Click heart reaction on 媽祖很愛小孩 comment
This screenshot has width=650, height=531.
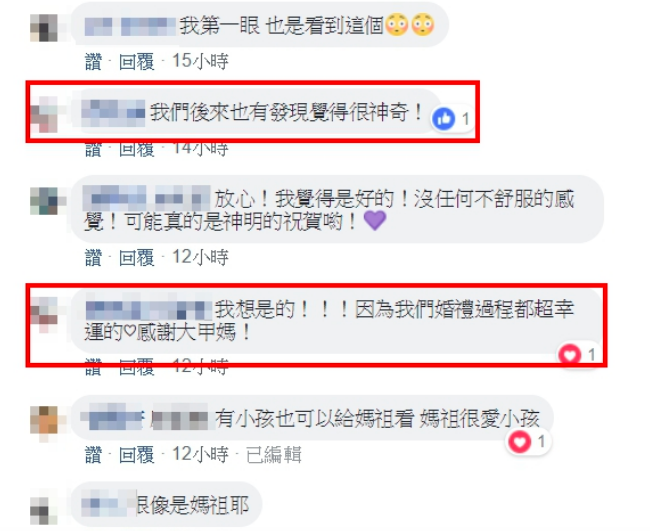pyautogui.click(x=519, y=441)
